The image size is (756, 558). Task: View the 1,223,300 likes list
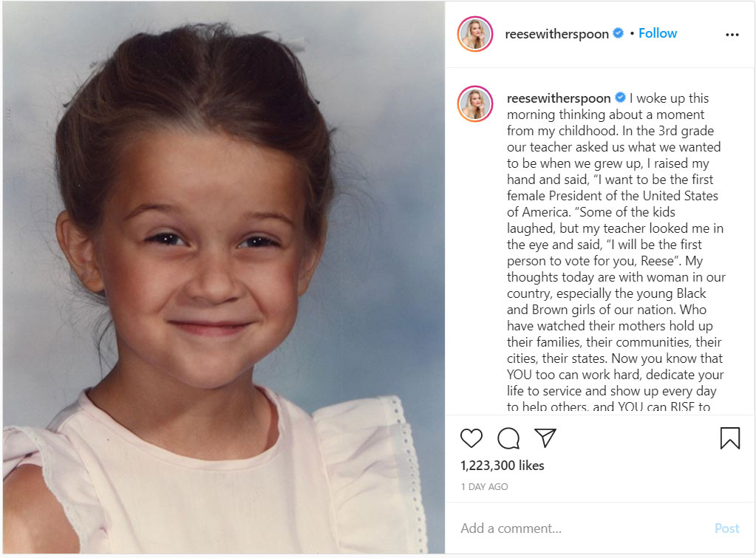coord(502,466)
